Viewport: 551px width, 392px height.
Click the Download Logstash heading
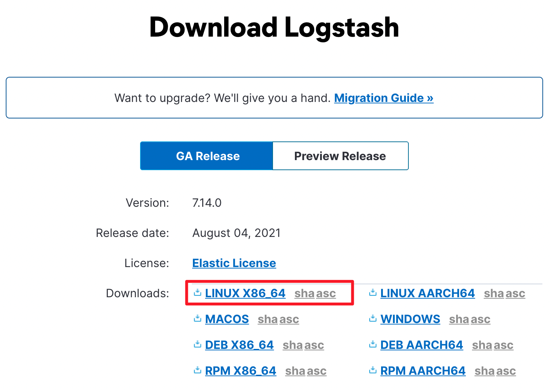click(x=274, y=28)
